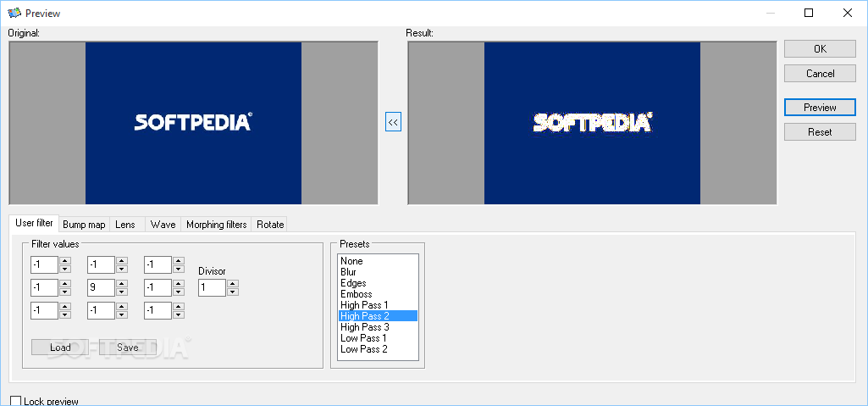Save the current filter values
The image size is (868, 406).
pyautogui.click(x=127, y=348)
